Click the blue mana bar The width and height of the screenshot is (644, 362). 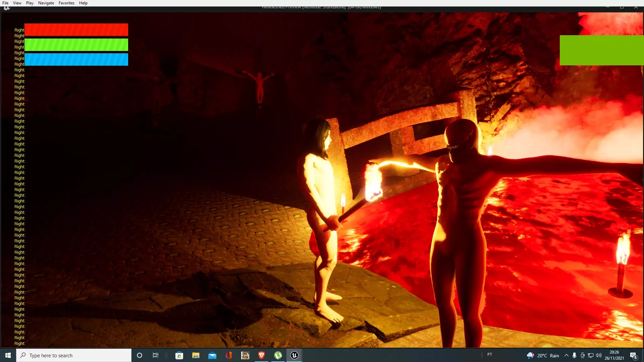click(x=76, y=59)
